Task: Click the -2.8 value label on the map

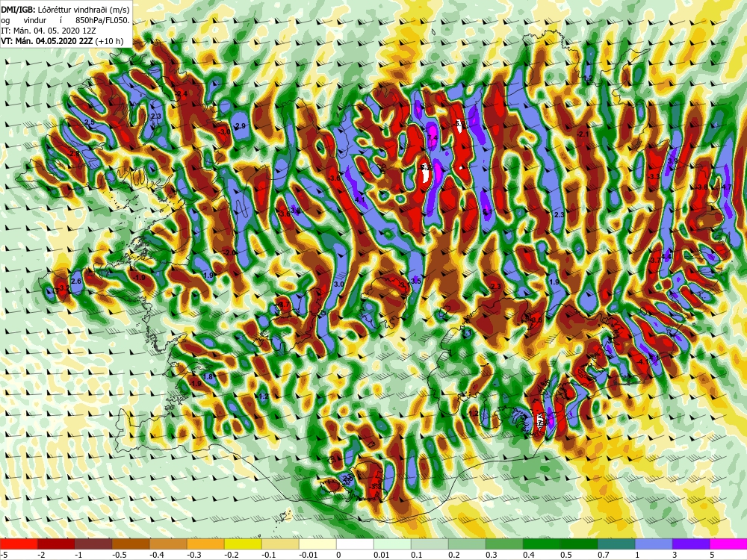Action: pos(74,153)
